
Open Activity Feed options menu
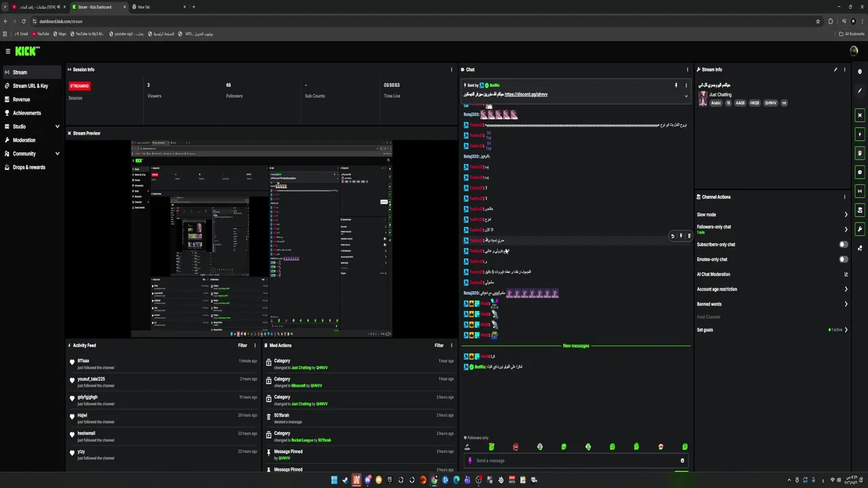click(x=255, y=345)
